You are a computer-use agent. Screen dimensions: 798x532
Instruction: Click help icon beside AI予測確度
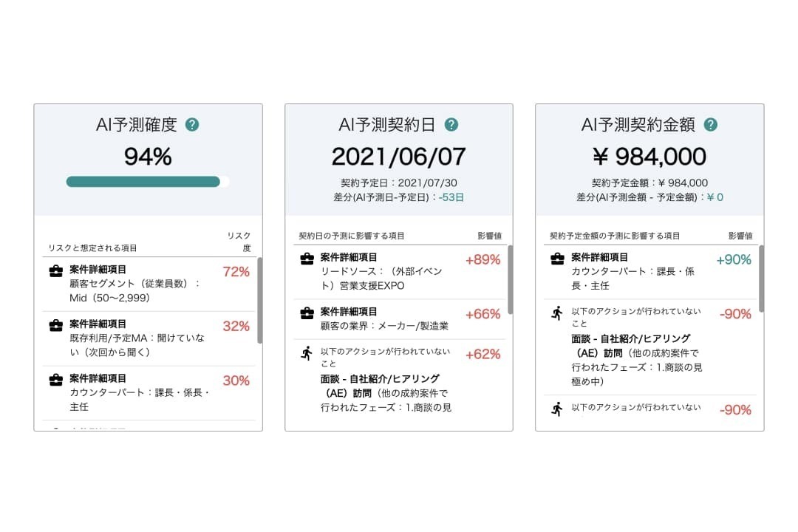pos(192,125)
